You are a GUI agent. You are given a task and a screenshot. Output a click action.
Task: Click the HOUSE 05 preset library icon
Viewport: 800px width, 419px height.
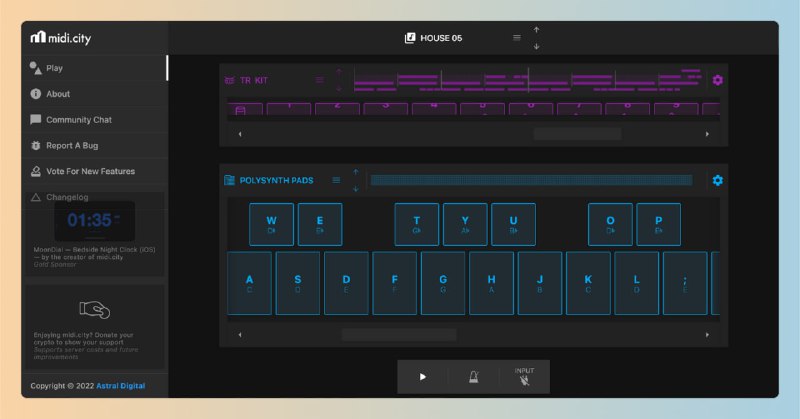coord(410,38)
